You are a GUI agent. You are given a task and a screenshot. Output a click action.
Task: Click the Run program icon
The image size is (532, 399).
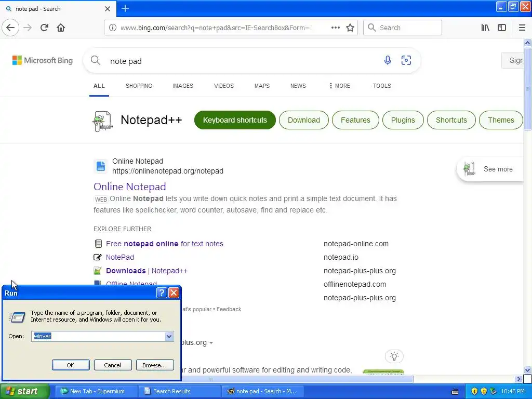point(17,317)
